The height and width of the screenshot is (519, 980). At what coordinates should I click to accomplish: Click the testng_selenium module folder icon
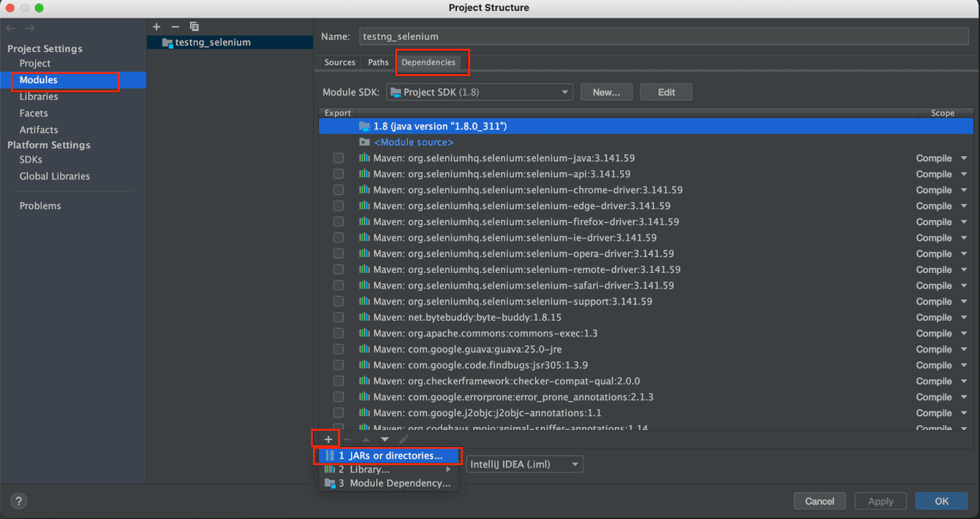coord(167,43)
